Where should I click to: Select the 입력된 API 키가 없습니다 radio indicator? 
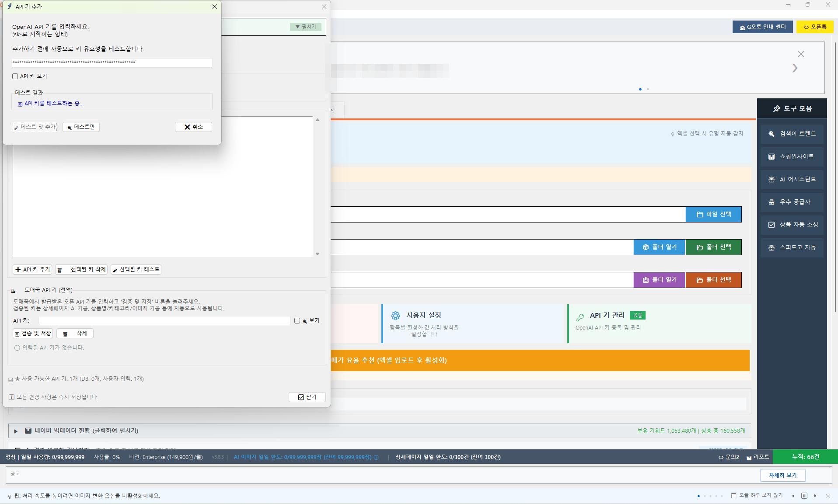coord(17,348)
